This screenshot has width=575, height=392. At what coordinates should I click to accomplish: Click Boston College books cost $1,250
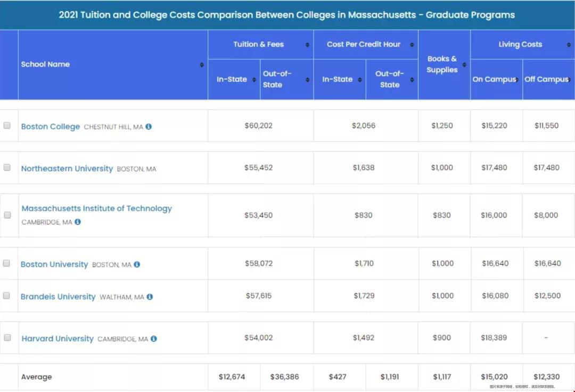pos(442,126)
